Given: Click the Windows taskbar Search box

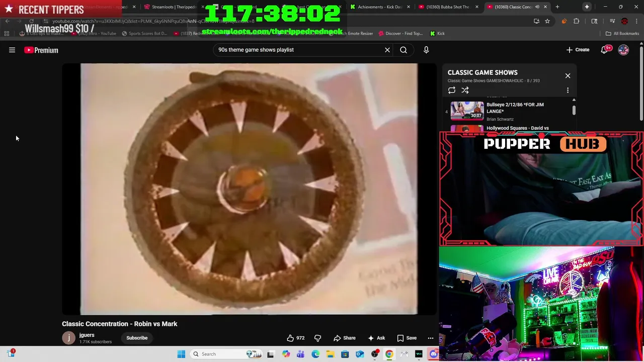Looking at the screenshot, I should tap(225, 354).
